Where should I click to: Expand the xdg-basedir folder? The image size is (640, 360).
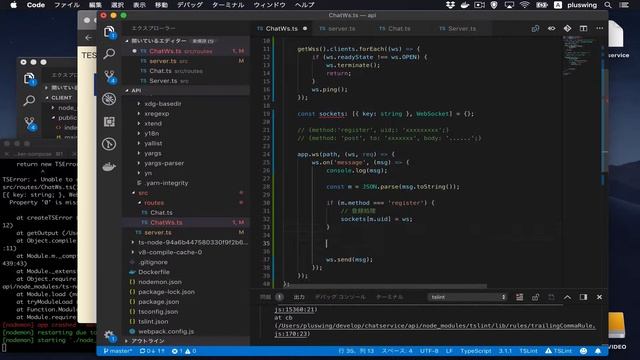point(162,104)
